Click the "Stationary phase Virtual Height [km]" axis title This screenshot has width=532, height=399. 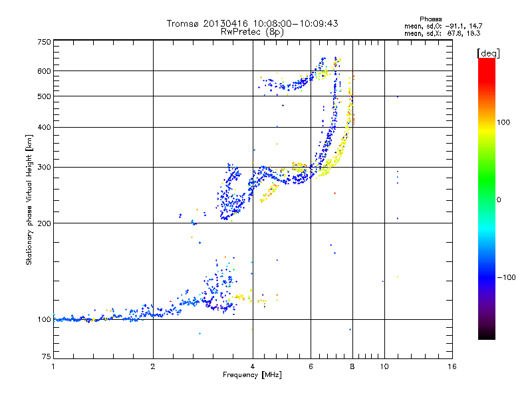[29, 200]
